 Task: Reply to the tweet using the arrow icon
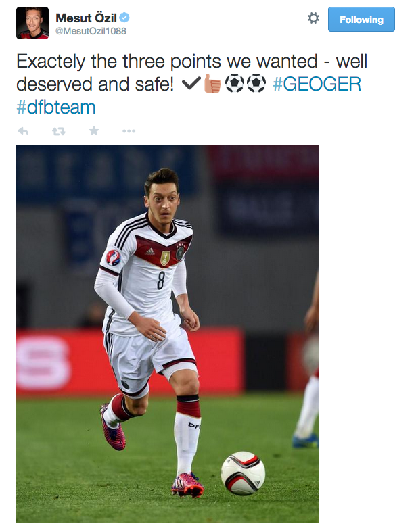[23, 131]
